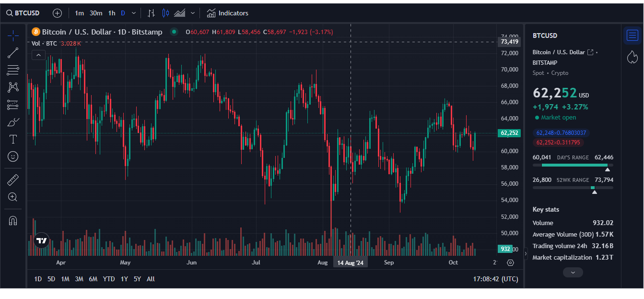The width and height of the screenshot is (644, 299).
Task: Set the range to 5D
Action: coord(51,279)
